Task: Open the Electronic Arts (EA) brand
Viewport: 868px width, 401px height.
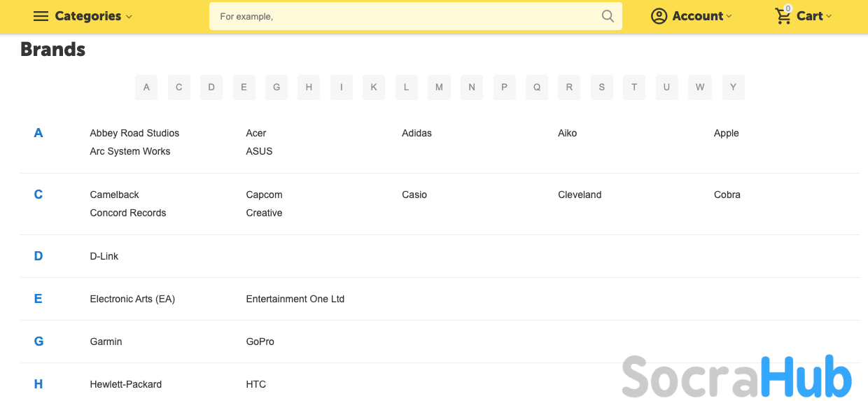Action: pyautogui.click(x=132, y=299)
